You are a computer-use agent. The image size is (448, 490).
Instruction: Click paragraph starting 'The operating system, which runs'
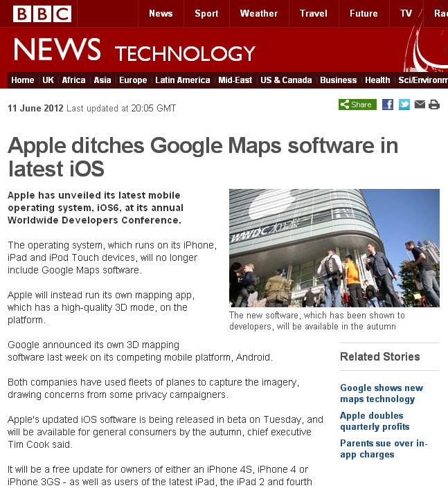[112, 257]
